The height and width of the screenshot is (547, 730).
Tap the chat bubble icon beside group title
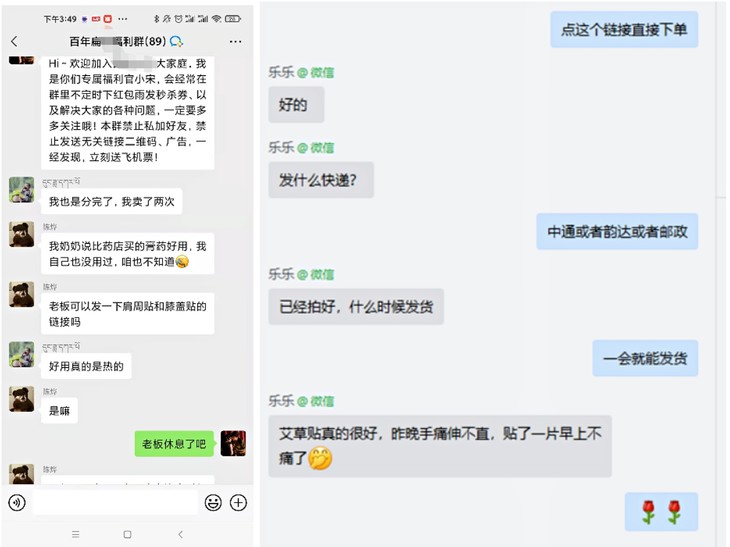click(176, 42)
